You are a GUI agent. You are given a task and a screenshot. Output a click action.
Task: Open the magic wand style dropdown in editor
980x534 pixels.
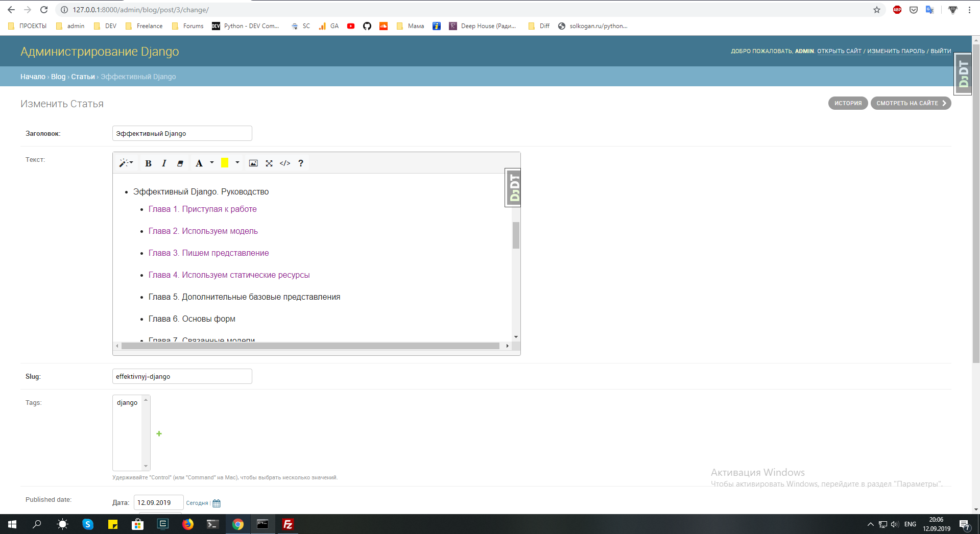(126, 163)
